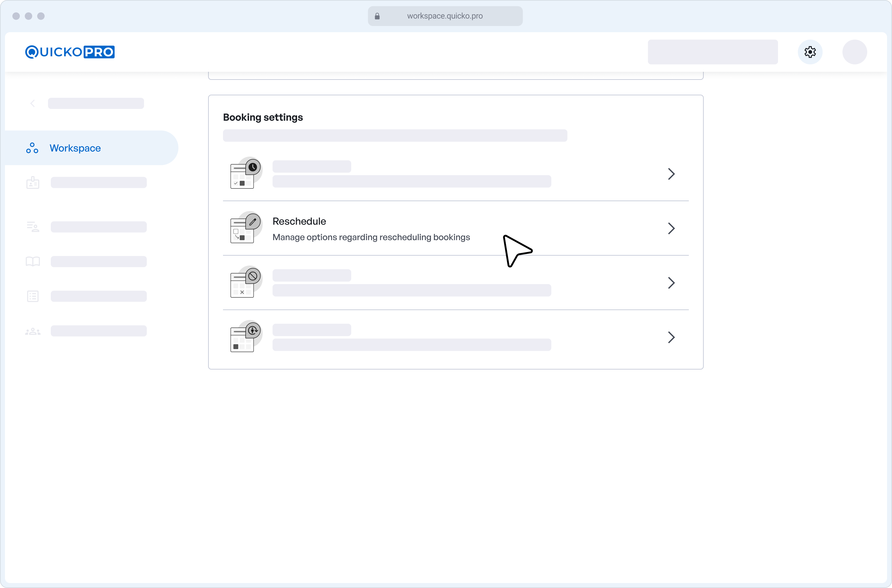Click the sidebar back arrow
This screenshot has width=892, height=588.
tap(33, 103)
